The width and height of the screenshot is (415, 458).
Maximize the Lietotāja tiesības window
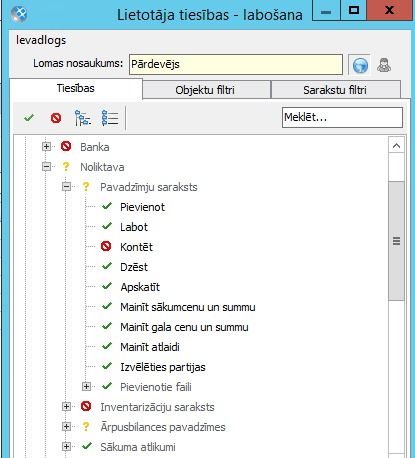click(x=353, y=11)
